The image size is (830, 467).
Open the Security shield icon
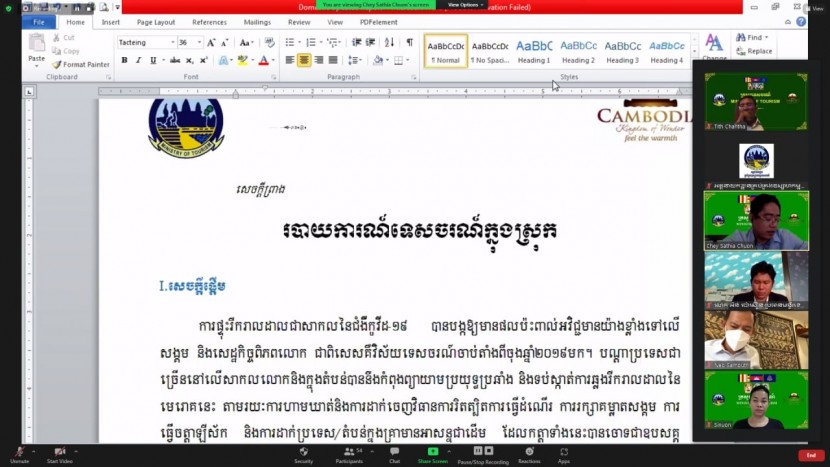point(303,453)
